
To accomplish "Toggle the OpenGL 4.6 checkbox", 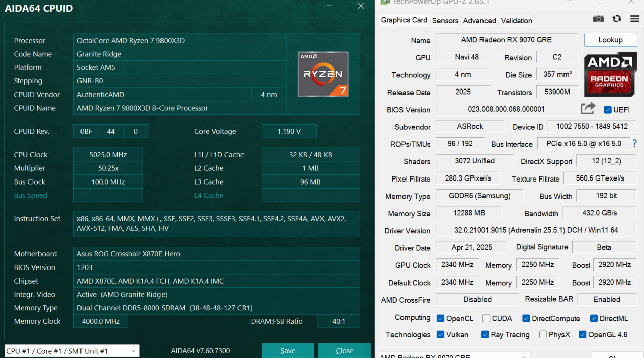I will pyautogui.click(x=582, y=334).
